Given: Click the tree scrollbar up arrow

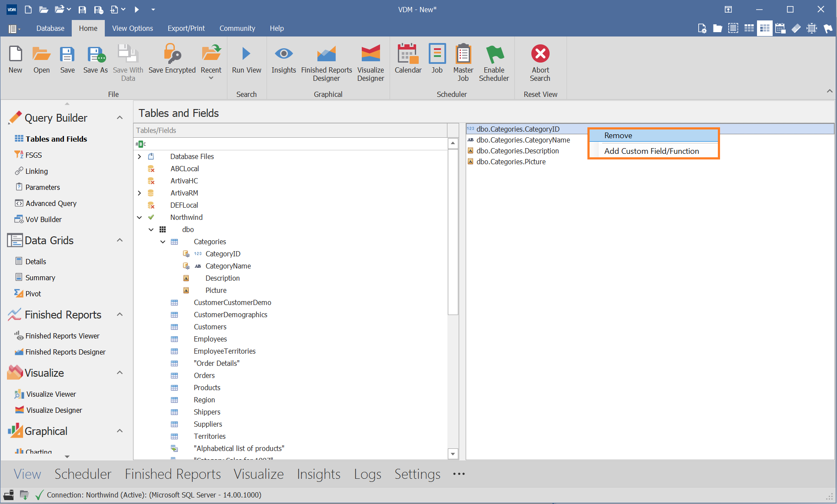Looking at the screenshot, I should pos(453,143).
